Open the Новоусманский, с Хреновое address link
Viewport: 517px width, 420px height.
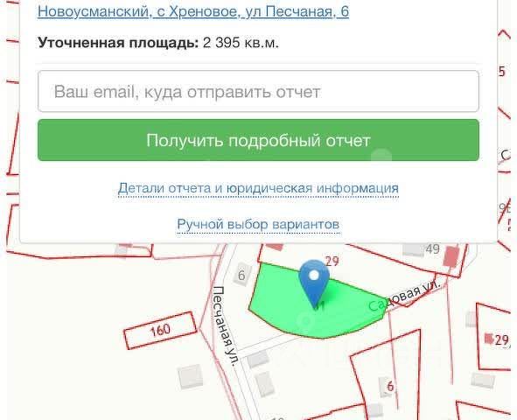[193, 11]
